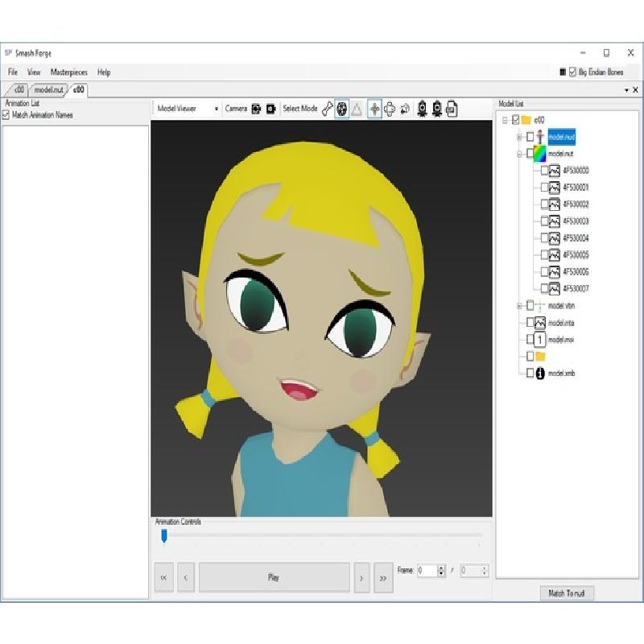Click the c00 folder icon in Model List
The height and width of the screenshot is (644, 644).
(526, 120)
